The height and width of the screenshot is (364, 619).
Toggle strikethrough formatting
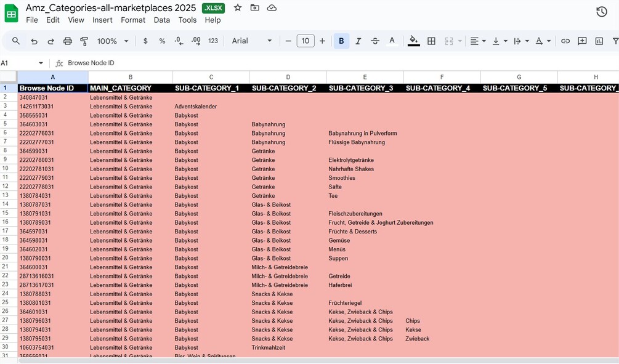pyautogui.click(x=375, y=41)
